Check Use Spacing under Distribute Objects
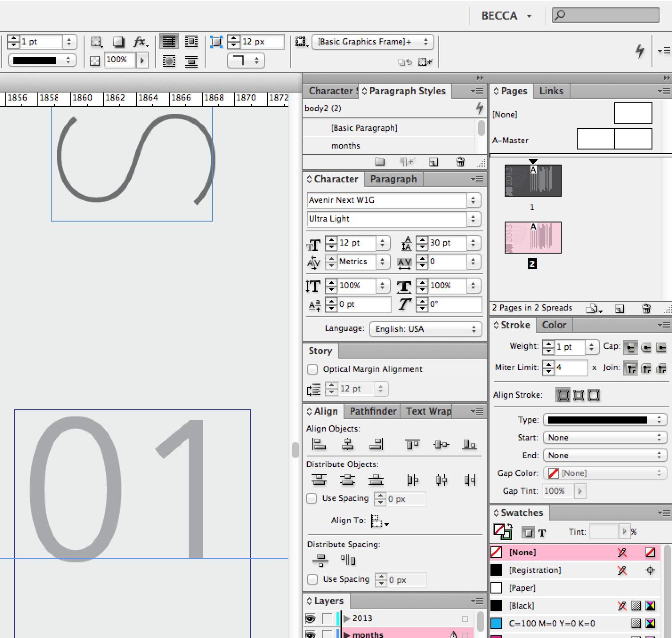Viewport: 672px width, 638px height. click(312, 498)
